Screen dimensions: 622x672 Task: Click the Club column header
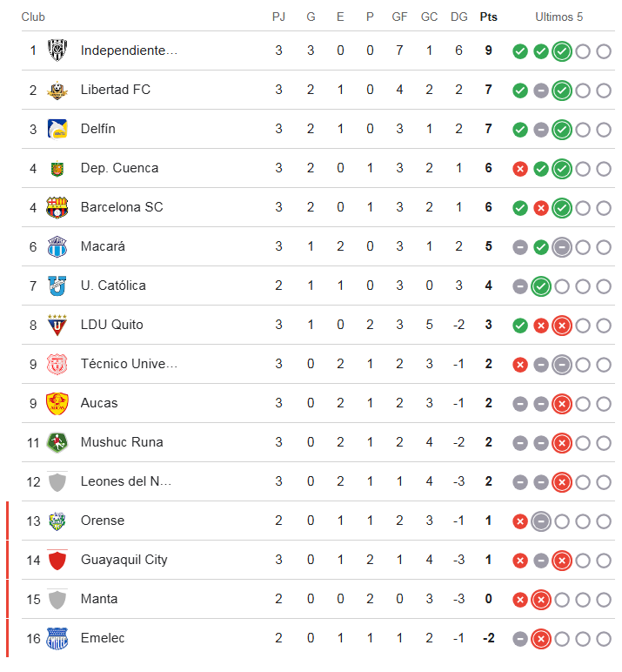coord(33,17)
